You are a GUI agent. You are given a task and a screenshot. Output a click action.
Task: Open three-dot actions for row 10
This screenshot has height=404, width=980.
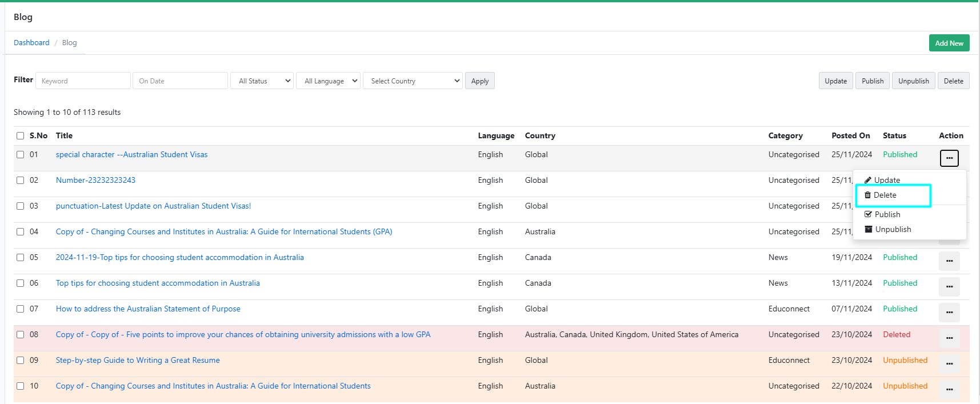tap(949, 390)
